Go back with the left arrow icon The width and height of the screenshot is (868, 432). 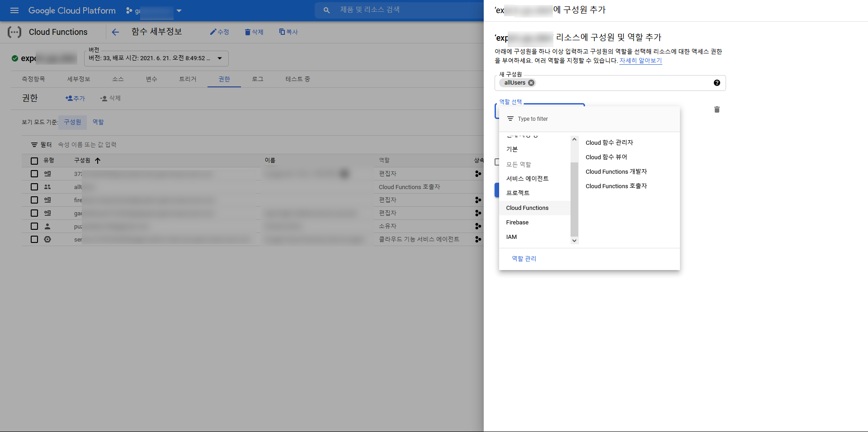(x=115, y=32)
